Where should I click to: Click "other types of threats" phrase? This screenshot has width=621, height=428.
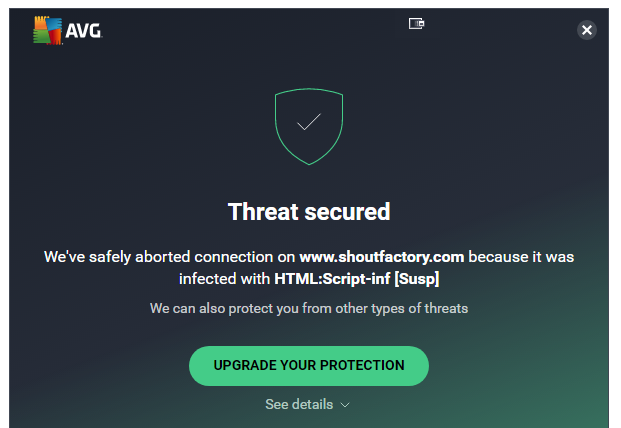[402, 308]
